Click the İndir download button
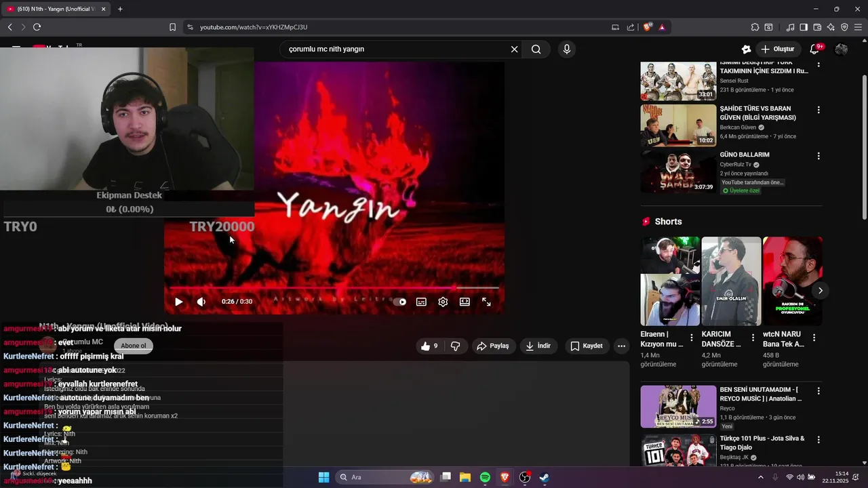The height and width of the screenshot is (488, 868). click(x=538, y=346)
